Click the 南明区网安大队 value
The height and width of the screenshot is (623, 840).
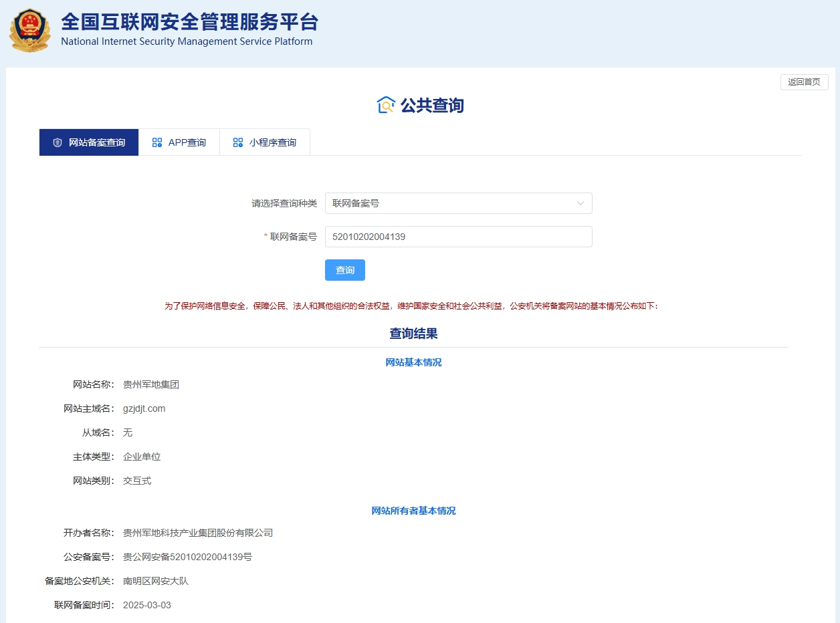click(156, 581)
